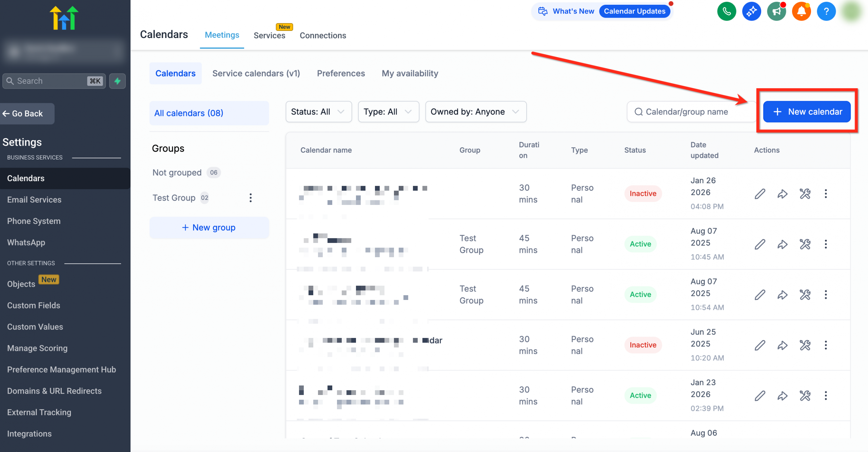Image resolution: width=868 pixels, height=452 pixels.
Task: Open the orange notifications bell icon
Action: 801,12
